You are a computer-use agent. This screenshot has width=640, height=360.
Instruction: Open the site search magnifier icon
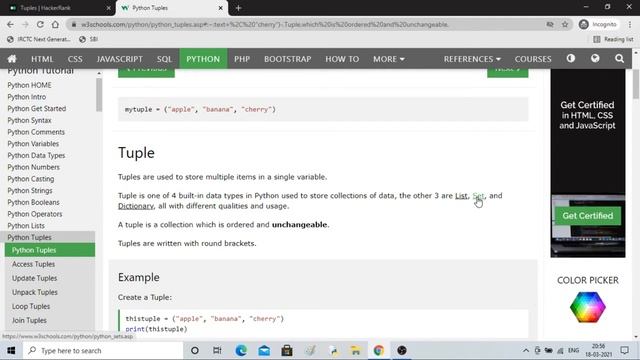coord(619,59)
